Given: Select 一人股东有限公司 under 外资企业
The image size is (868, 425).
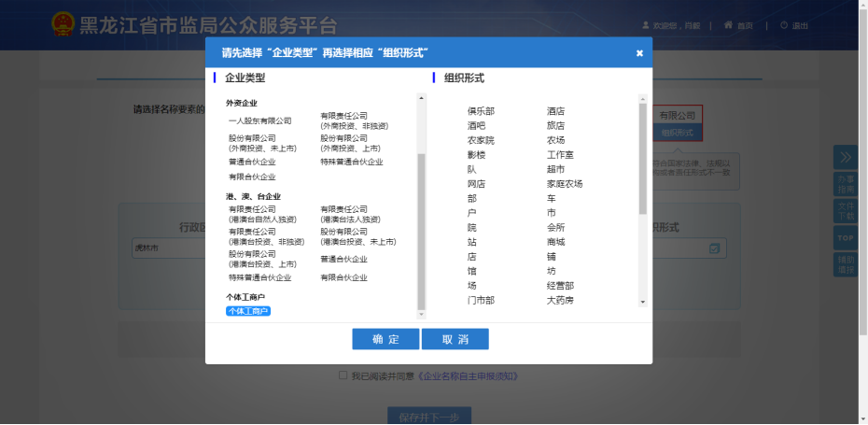Looking at the screenshot, I should coord(259,120).
